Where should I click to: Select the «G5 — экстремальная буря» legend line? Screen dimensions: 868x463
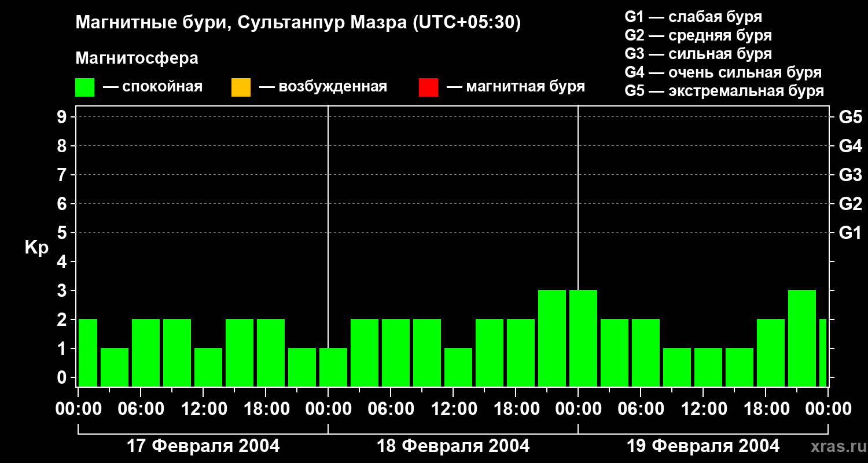click(x=724, y=91)
